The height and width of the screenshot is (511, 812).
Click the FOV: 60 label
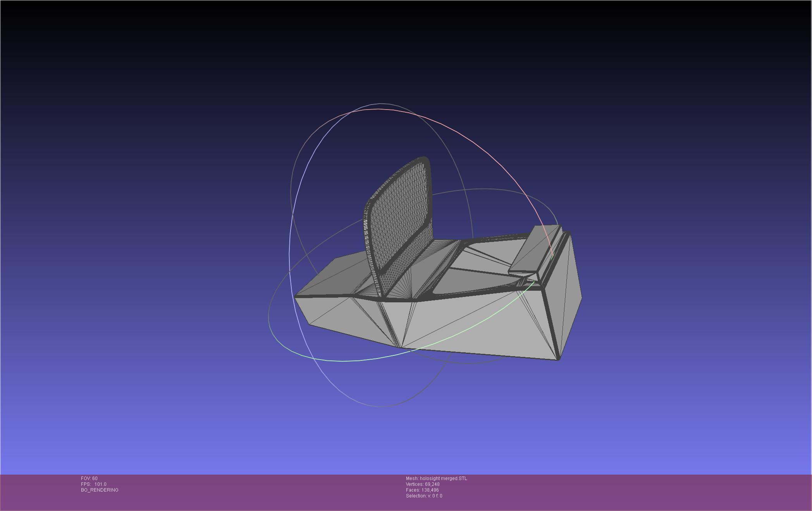[x=89, y=478]
